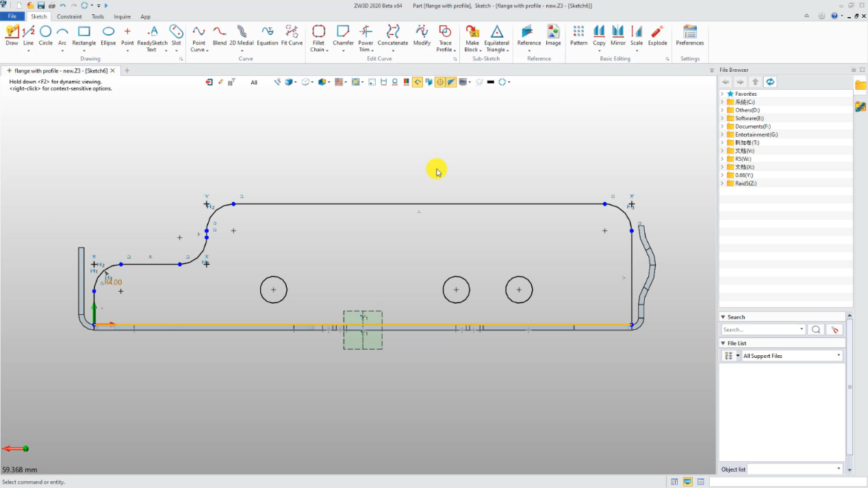This screenshot has width=868, height=488.
Task: Open the Inquire ribbon tab
Action: tap(122, 16)
